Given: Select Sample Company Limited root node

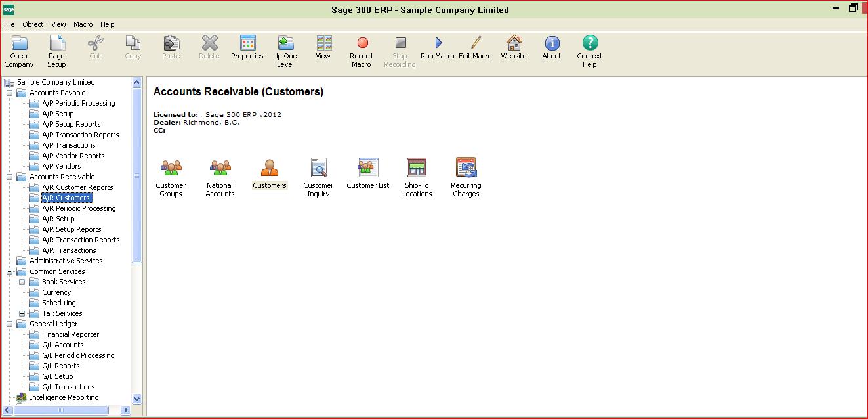Looking at the screenshot, I should tap(56, 82).
